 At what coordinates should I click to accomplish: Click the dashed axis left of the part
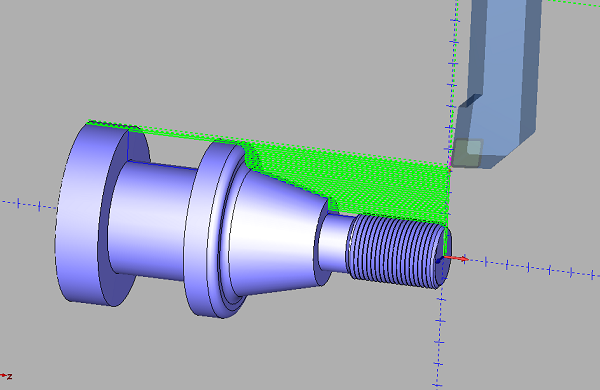[x=29, y=205]
